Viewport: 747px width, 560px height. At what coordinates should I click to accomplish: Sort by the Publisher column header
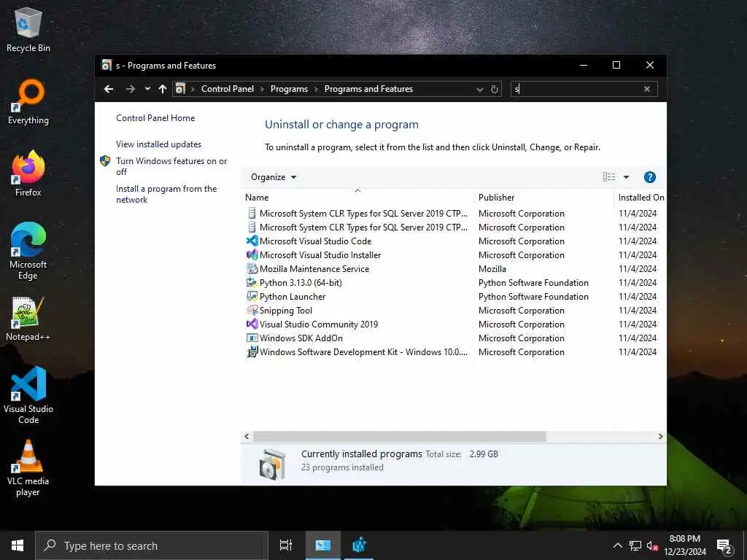pyautogui.click(x=544, y=197)
